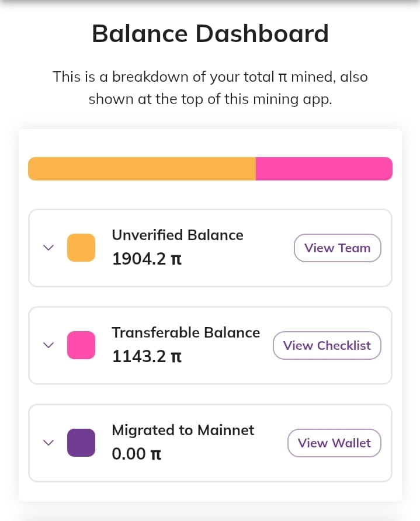The width and height of the screenshot is (420, 521).
Task: Click the 1904.2 π amount
Action: [x=147, y=258]
